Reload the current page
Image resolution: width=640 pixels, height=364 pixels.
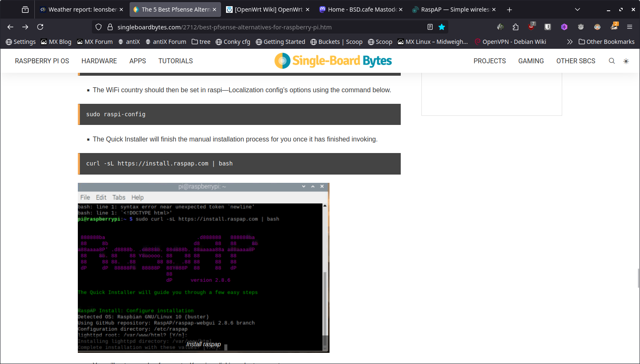pyautogui.click(x=40, y=27)
